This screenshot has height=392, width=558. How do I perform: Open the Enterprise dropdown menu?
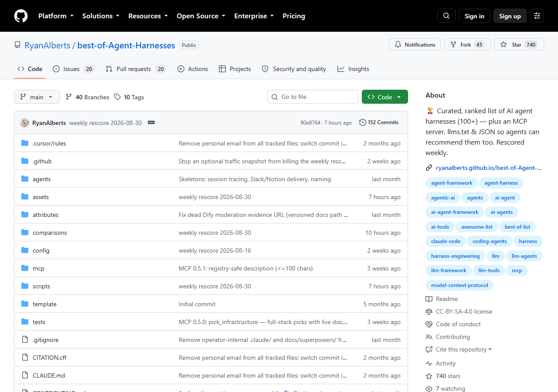(254, 16)
